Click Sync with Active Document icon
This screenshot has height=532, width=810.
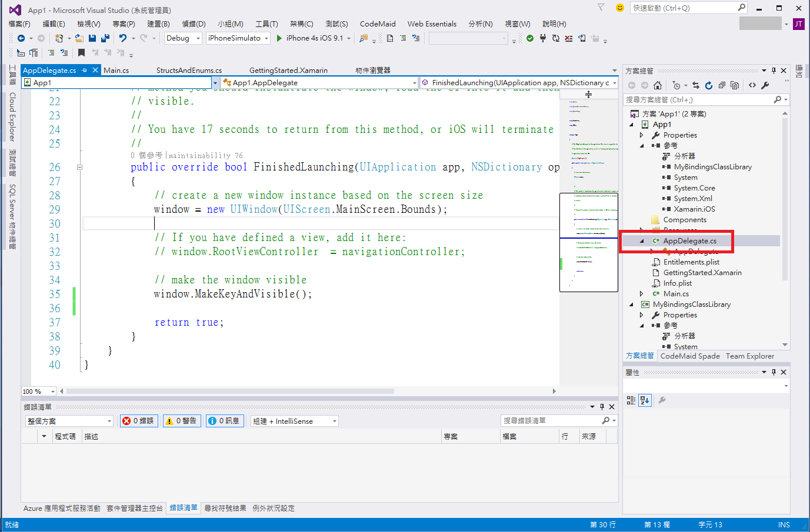696,85
